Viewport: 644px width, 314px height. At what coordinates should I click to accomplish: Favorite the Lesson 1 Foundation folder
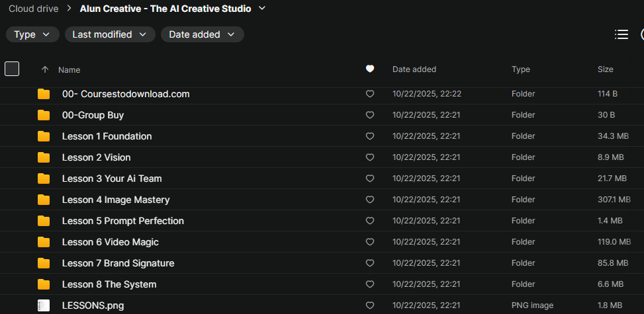tap(370, 136)
